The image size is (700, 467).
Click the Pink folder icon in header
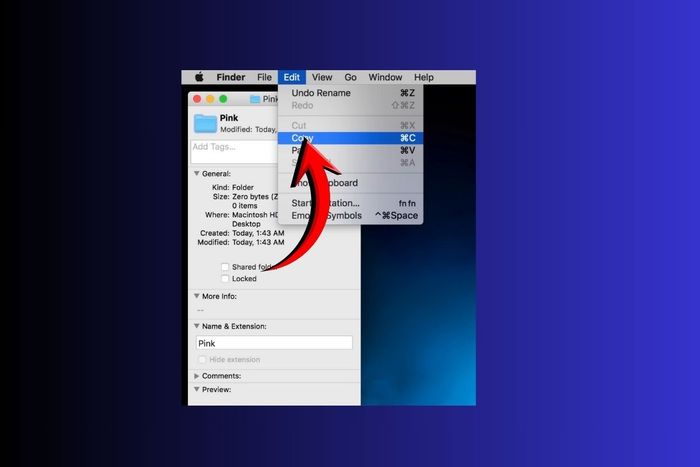point(205,123)
